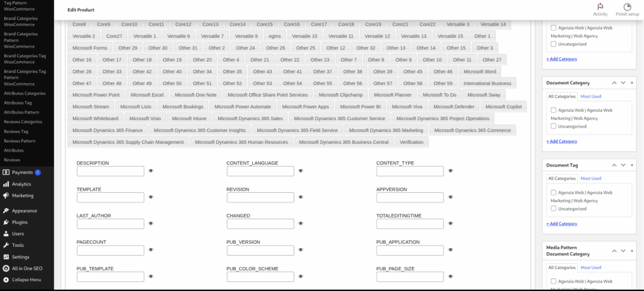644x291 pixels.
Task: Toggle eye icon beside CHANGED field
Action: [x=301, y=223]
